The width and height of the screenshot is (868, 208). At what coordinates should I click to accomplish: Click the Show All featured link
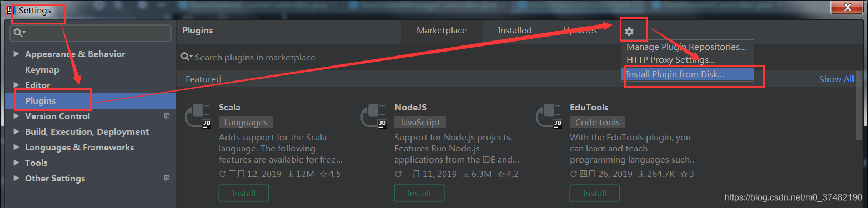836,79
